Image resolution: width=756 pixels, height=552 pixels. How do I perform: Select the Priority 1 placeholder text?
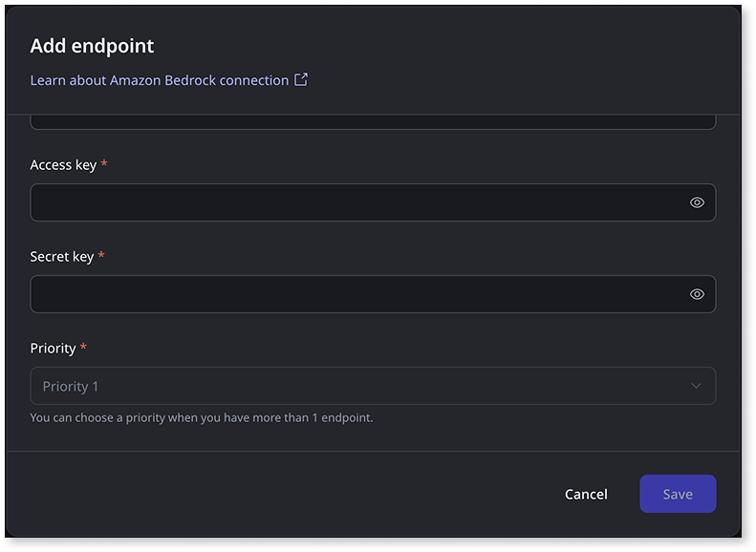[x=71, y=386]
